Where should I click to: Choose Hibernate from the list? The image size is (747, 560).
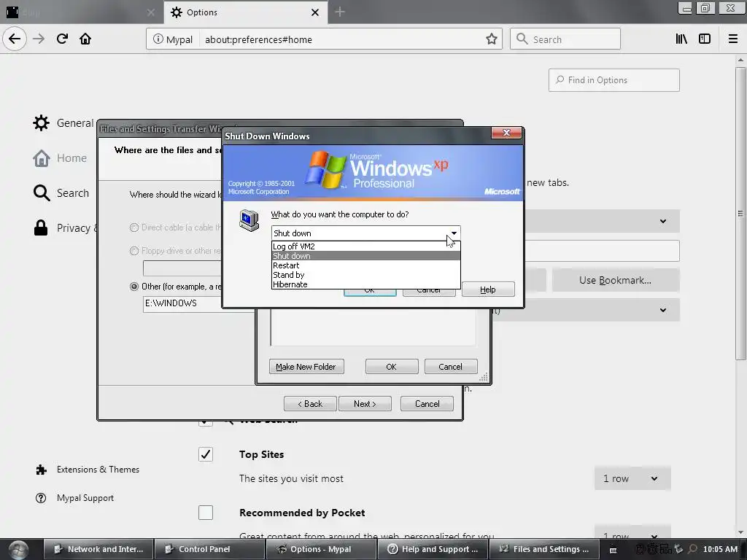click(366, 284)
